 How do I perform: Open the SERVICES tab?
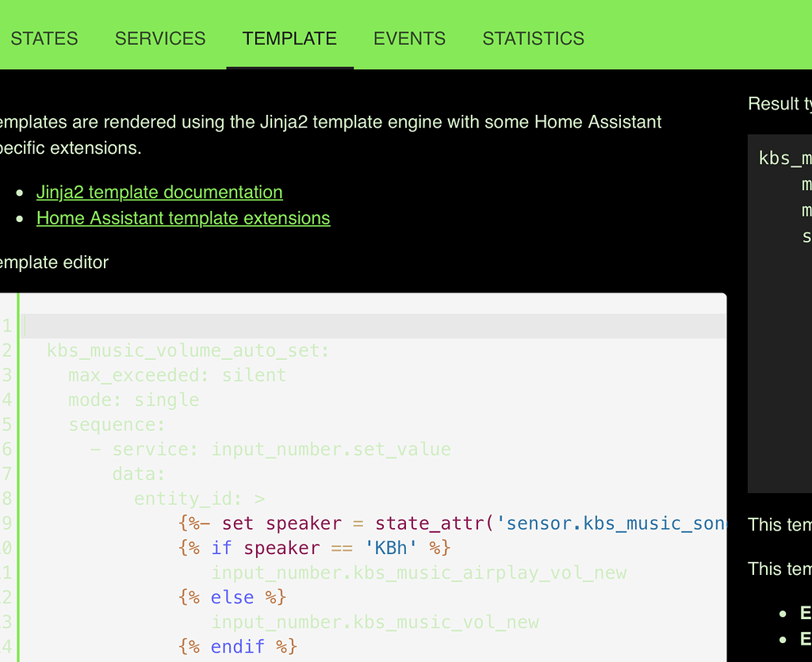[159, 38]
